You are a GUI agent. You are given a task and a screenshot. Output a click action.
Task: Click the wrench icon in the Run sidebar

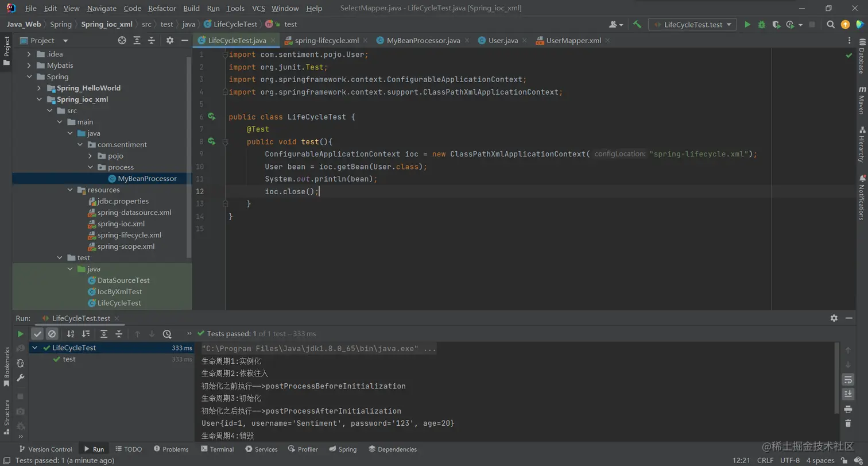(21, 378)
